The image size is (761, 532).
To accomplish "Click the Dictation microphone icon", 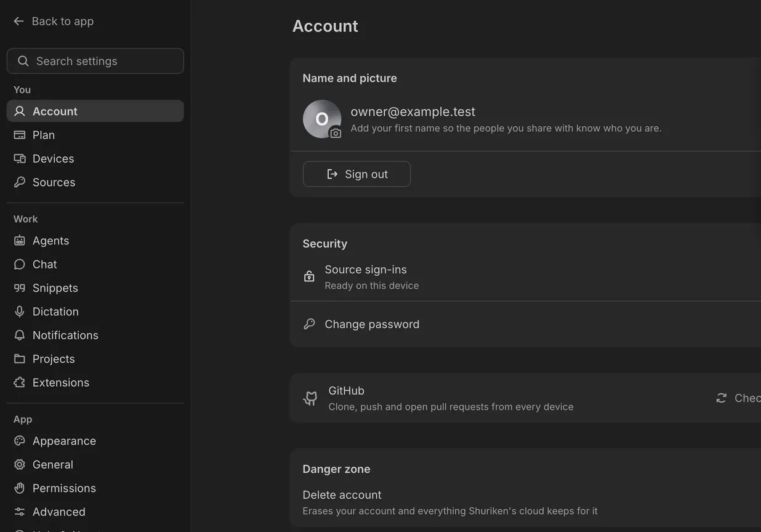I will tap(20, 312).
